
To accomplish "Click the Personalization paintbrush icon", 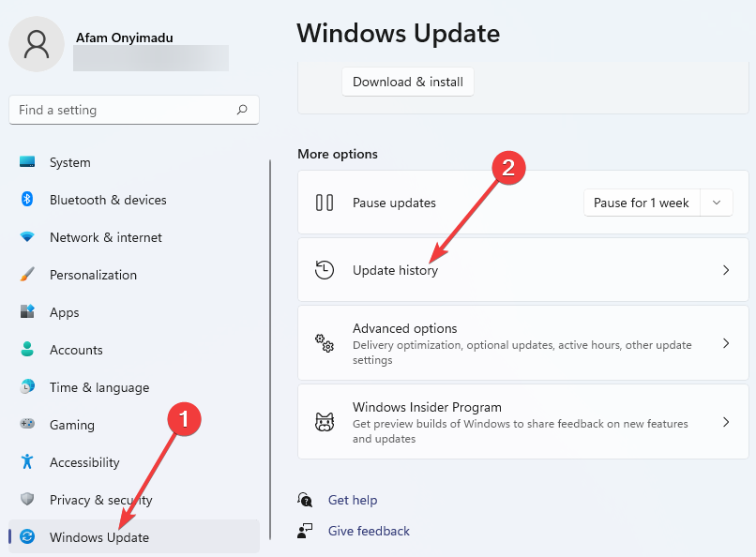I will (x=27, y=274).
